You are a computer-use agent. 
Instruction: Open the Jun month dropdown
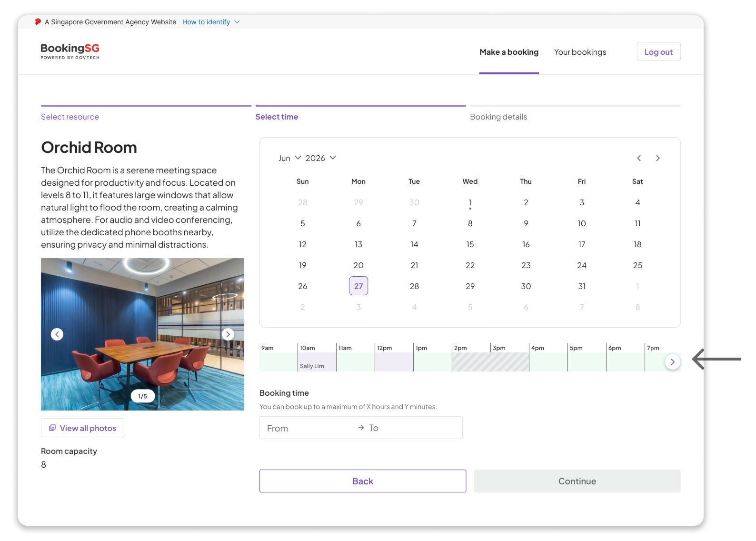coord(290,158)
